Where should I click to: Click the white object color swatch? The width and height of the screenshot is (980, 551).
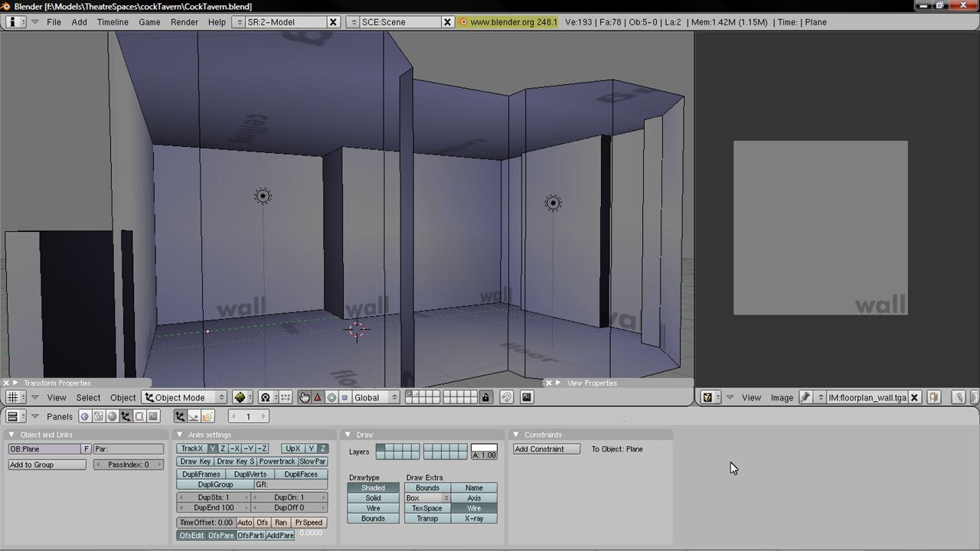[484, 447]
